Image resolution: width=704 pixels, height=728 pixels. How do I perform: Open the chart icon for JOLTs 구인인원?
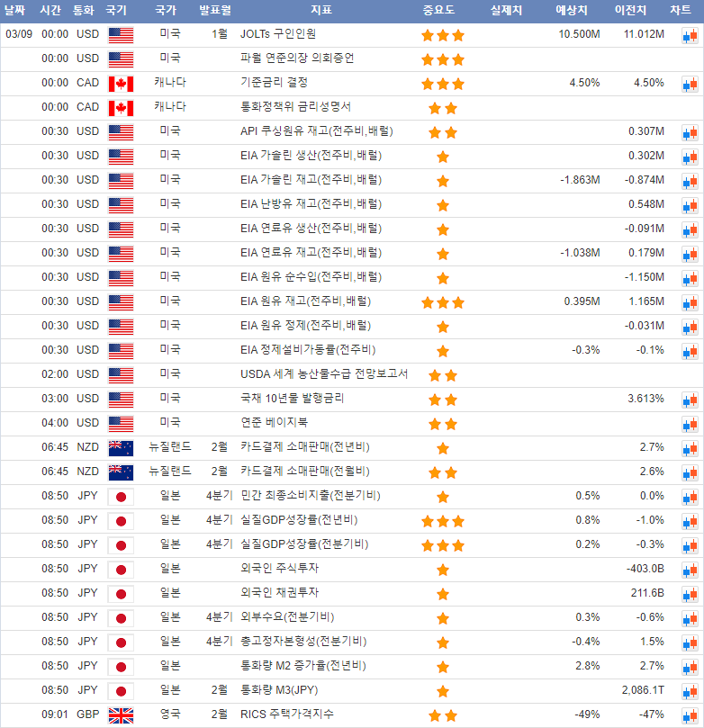coord(690,35)
